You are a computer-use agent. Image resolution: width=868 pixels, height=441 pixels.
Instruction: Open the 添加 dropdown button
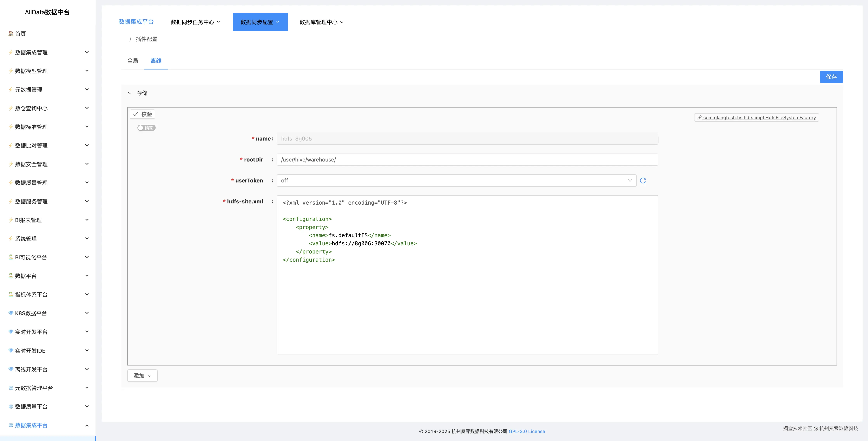tap(142, 376)
